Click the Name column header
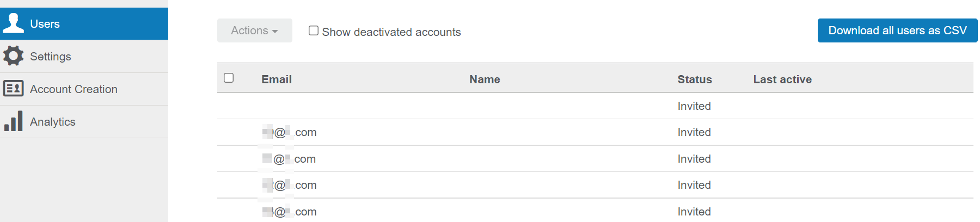The height and width of the screenshot is (222, 980). [x=485, y=79]
